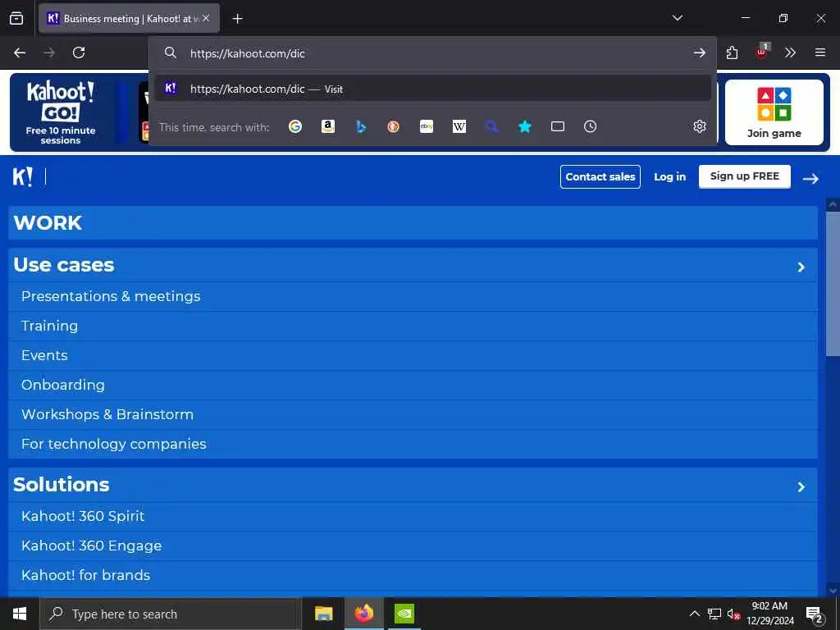The width and height of the screenshot is (840, 630).
Task: Open the Extensions puzzle icon
Action: 732,52
